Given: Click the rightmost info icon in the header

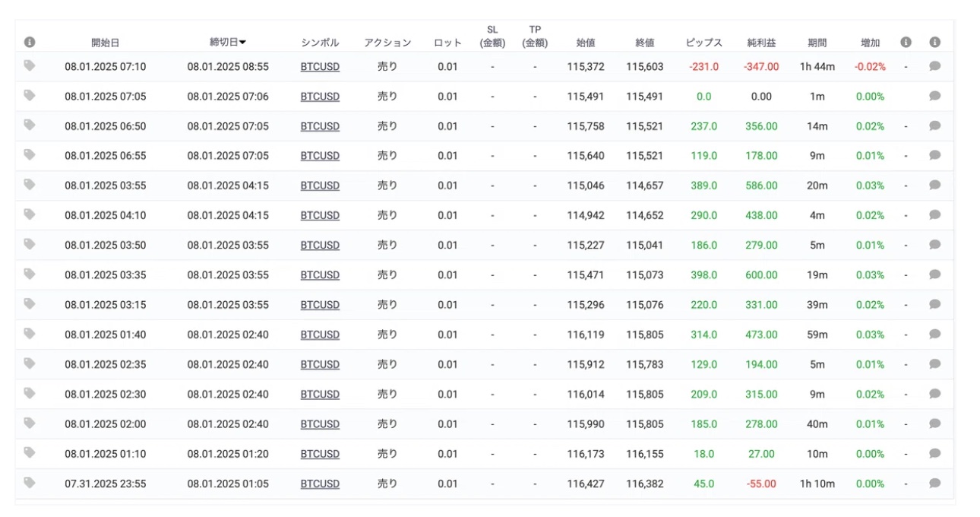Looking at the screenshot, I should (x=935, y=43).
